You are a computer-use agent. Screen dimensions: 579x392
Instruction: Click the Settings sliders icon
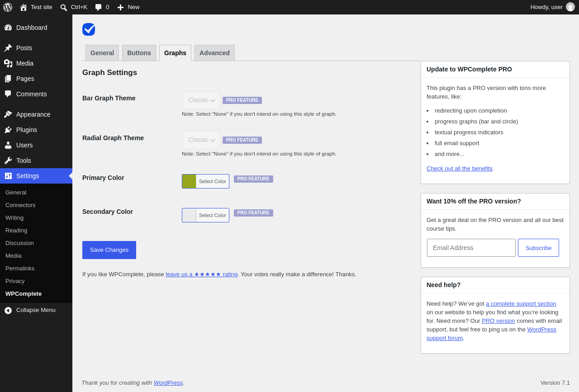click(x=8, y=176)
